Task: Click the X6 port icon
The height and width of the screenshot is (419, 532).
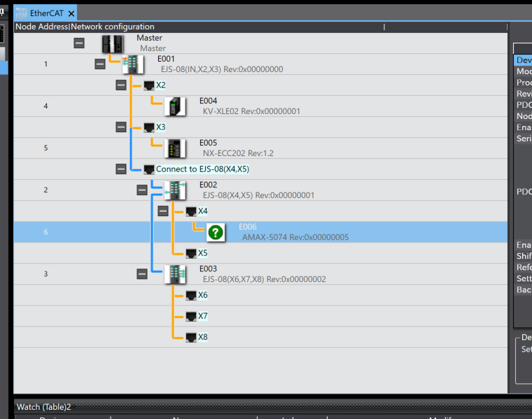Action: click(191, 295)
